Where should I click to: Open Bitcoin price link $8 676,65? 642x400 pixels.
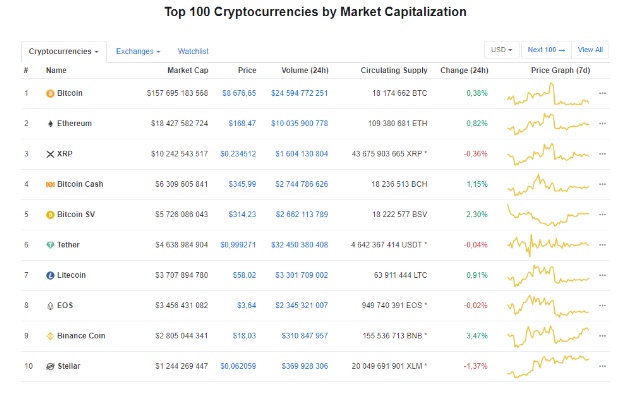coord(239,93)
